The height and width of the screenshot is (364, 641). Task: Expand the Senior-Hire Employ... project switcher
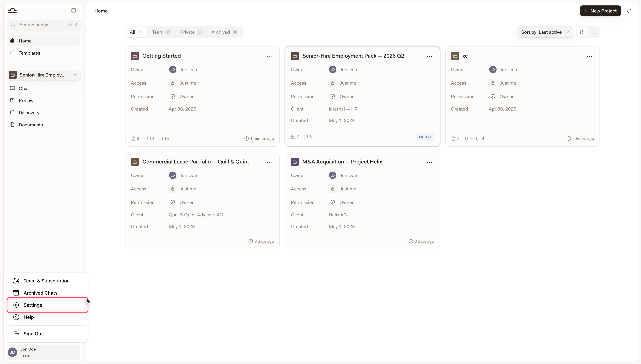[44, 75]
